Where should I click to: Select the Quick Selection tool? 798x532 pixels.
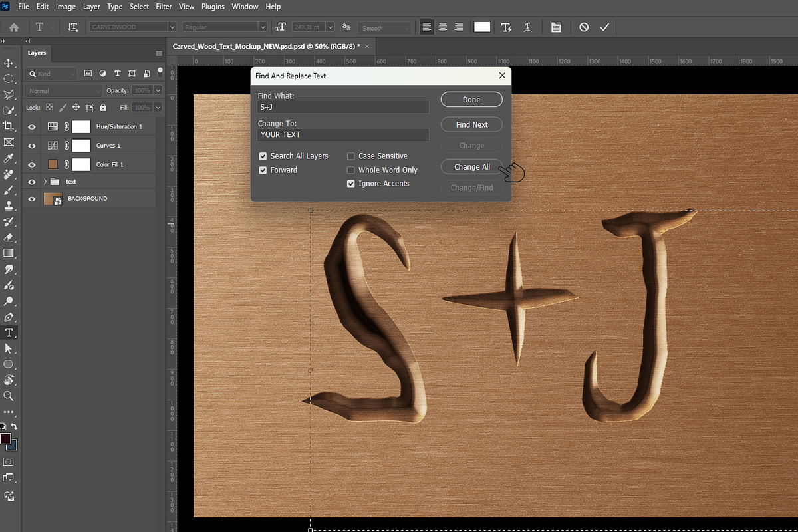pyautogui.click(x=9, y=111)
